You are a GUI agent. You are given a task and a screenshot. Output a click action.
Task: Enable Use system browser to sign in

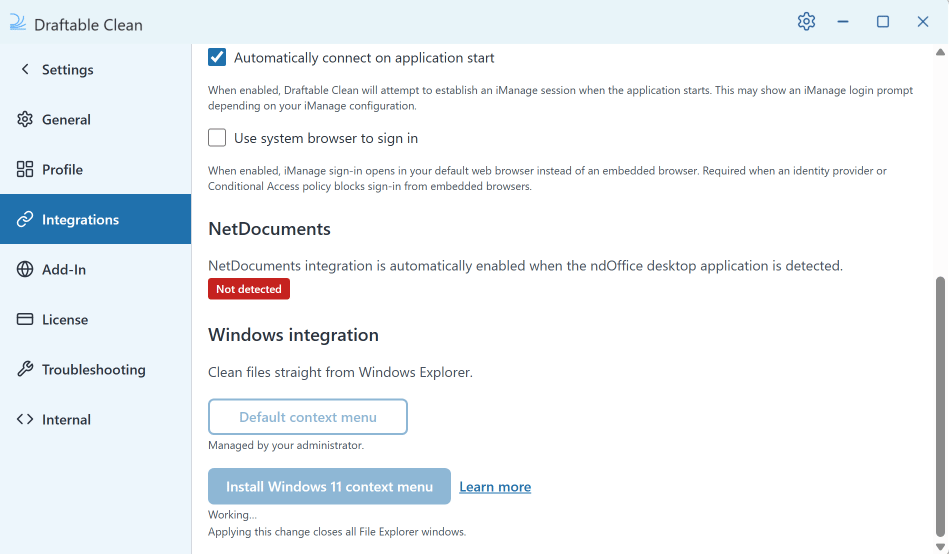217,137
